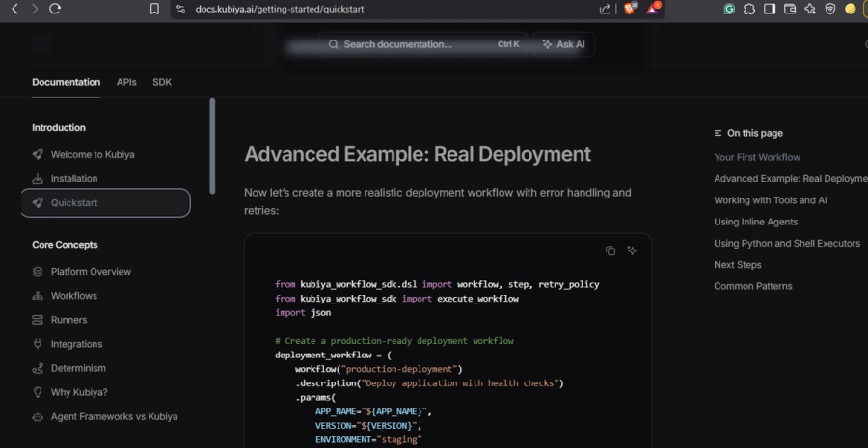Image resolution: width=868 pixels, height=448 pixels.
Task: Open site information icon in address bar
Action: point(180,9)
